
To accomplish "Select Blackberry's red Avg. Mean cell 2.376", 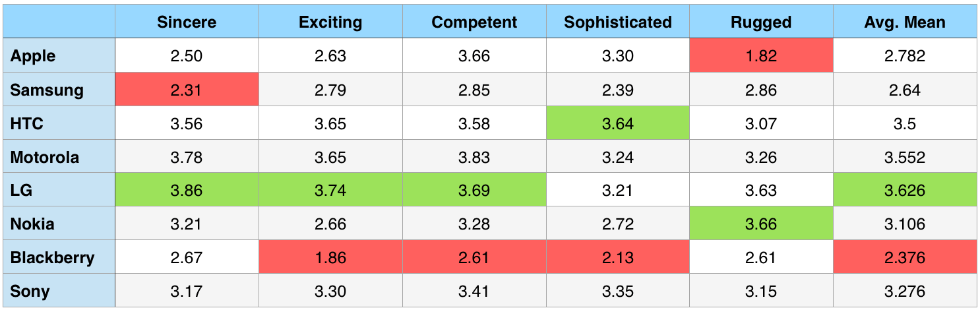I will coord(905,258).
